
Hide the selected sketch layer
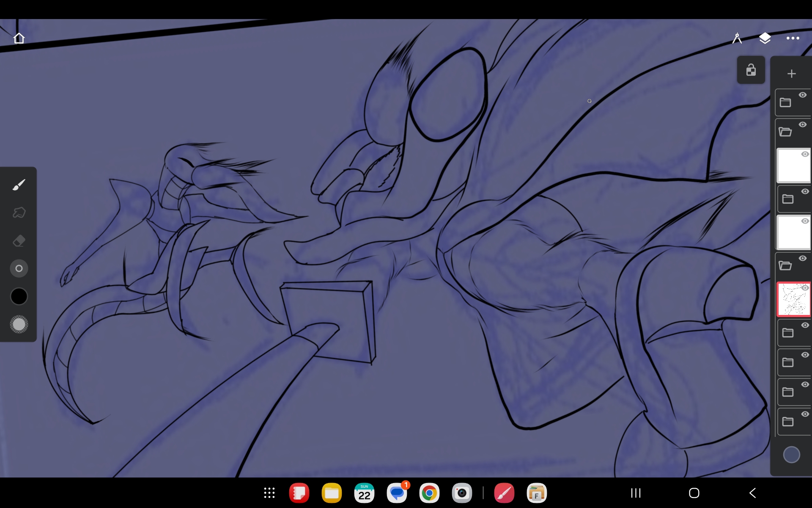(805, 288)
